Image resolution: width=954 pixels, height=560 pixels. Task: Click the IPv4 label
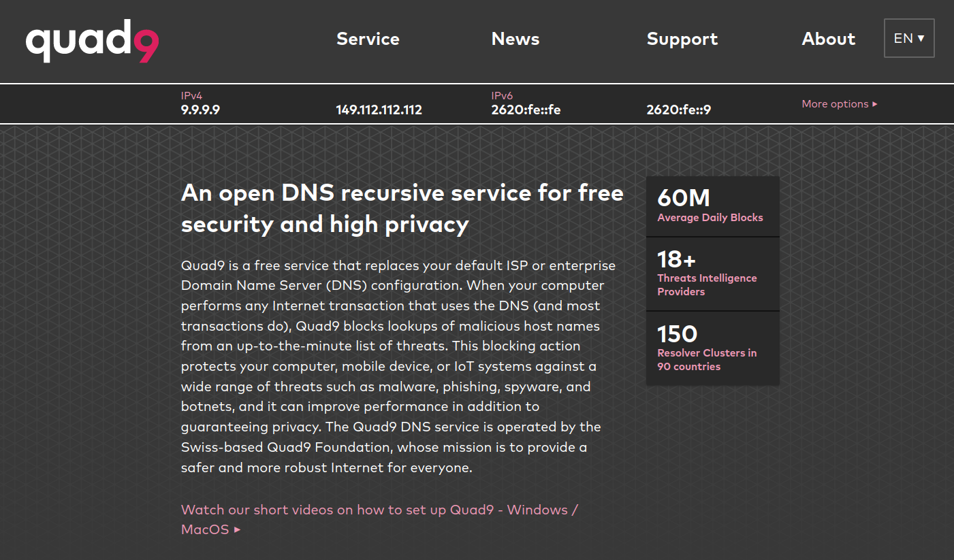click(x=191, y=96)
